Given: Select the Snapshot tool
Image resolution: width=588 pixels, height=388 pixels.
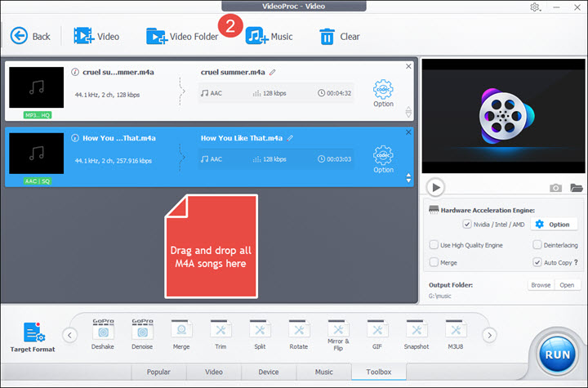Looking at the screenshot, I should point(416,334).
